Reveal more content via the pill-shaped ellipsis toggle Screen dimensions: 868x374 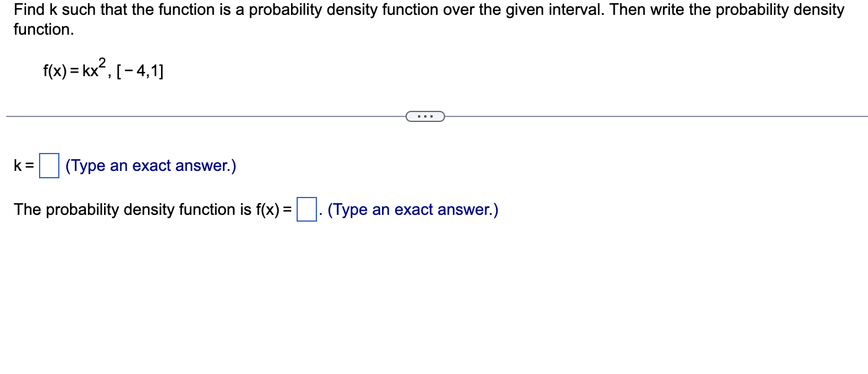[425, 116]
